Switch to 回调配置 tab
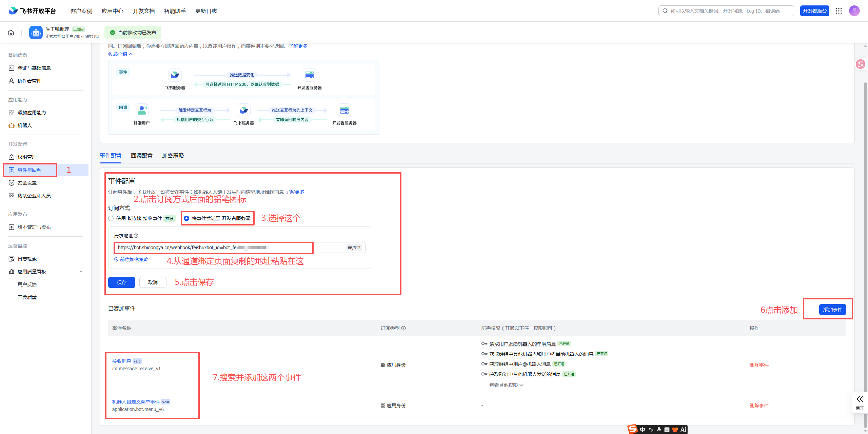Screen dimensions: 868x434 click(142, 156)
